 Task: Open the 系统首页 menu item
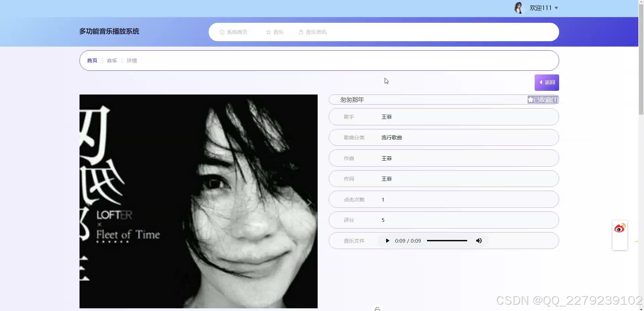[x=233, y=32]
